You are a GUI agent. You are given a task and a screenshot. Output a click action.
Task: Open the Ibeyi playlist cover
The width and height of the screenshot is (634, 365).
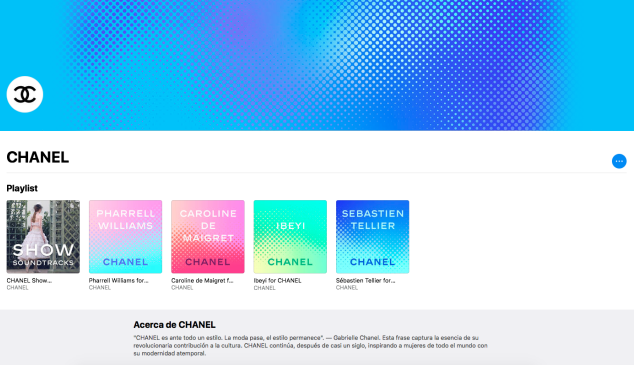pyautogui.click(x=290, y=236)
